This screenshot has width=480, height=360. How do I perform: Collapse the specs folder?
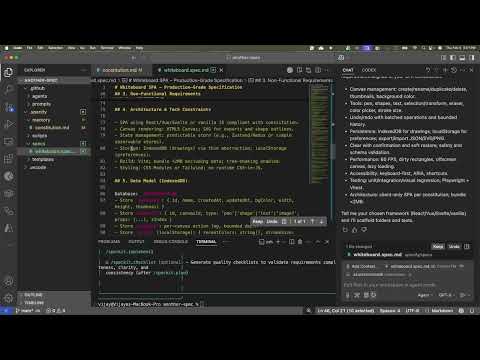tap(38, 144)
